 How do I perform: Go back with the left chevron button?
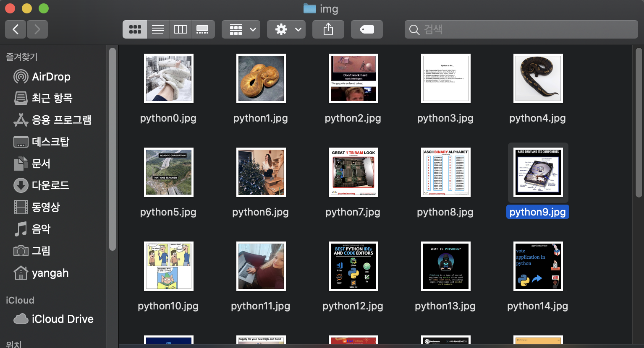(x=16, y=29)
